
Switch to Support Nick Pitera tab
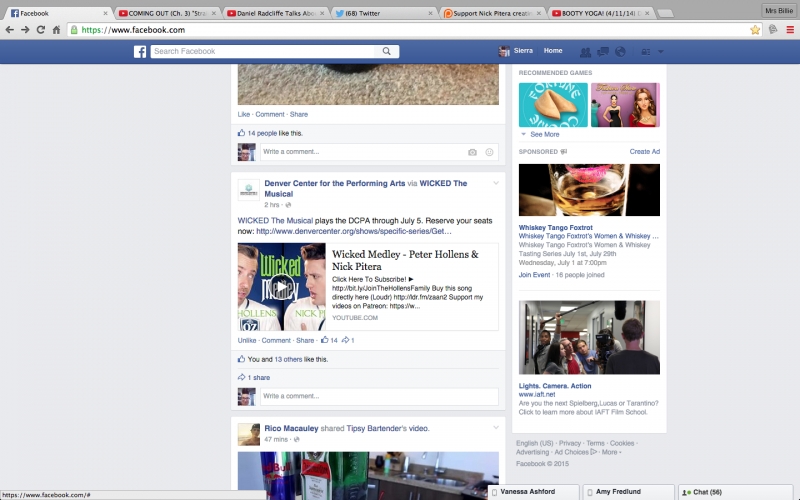491,13
